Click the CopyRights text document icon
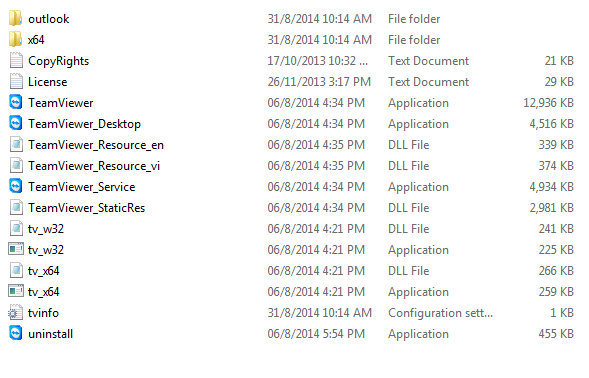The image size is (589, 378). tap(16, 60)
